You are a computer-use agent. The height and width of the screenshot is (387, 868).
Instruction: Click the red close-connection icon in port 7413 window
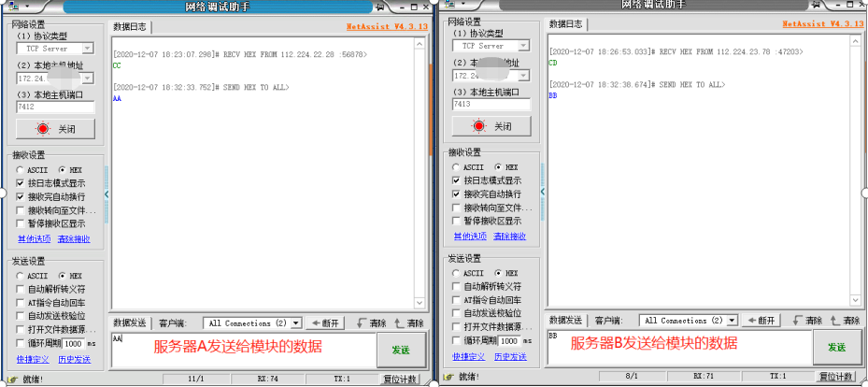(479, 125)
